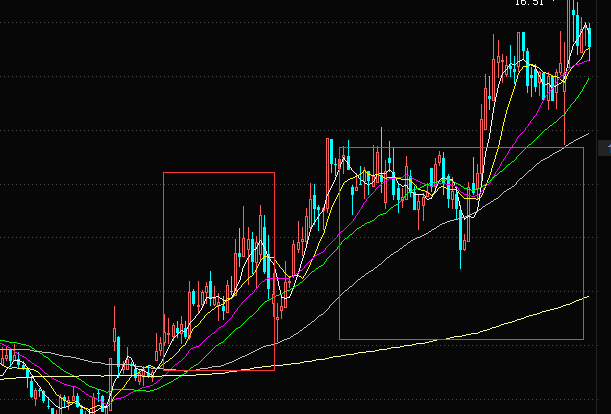This screenshot has width=611, height=414.
Task: Click the price axis marker on right edge
Action: point(604,148)
